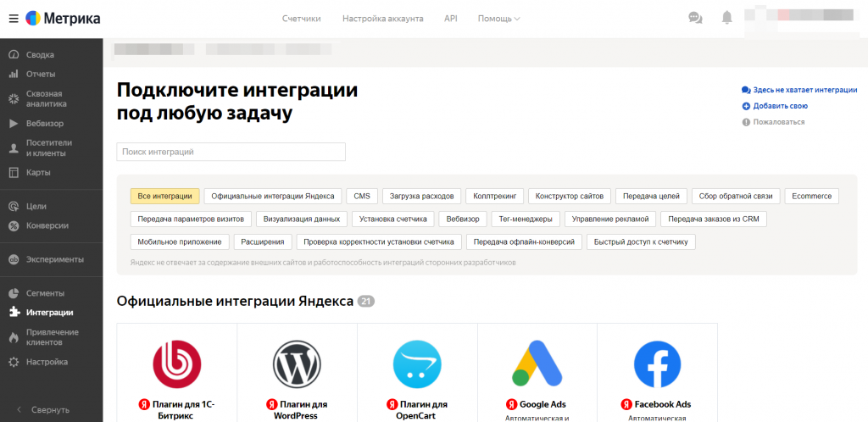868x422 pixels.
Task: Open API in the top menu
Action: pyautogui.click(x=451, y=19)
